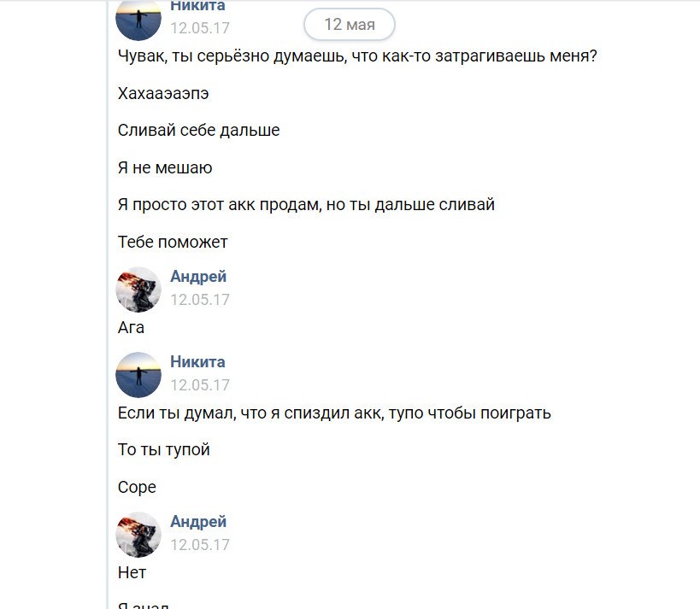Click the name Андрей above «Ага»
Viewport: 700px width, 609px height.
click(x=198, y=277)
